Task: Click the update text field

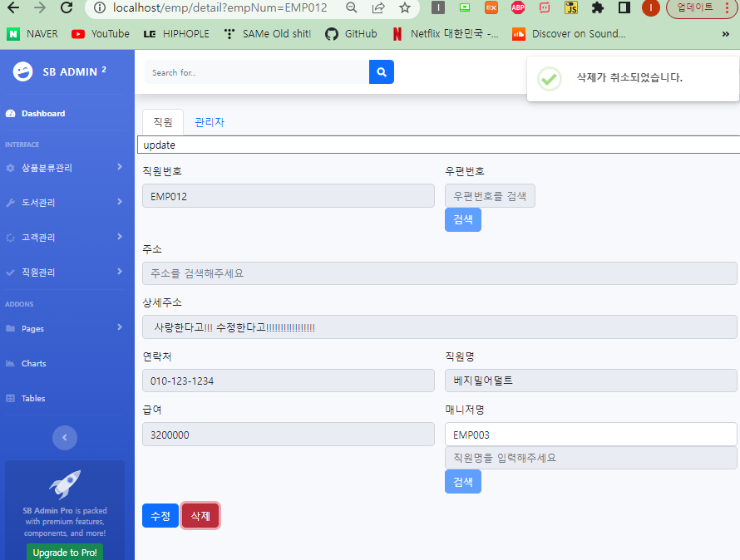Action: click(x=438, y=145)
